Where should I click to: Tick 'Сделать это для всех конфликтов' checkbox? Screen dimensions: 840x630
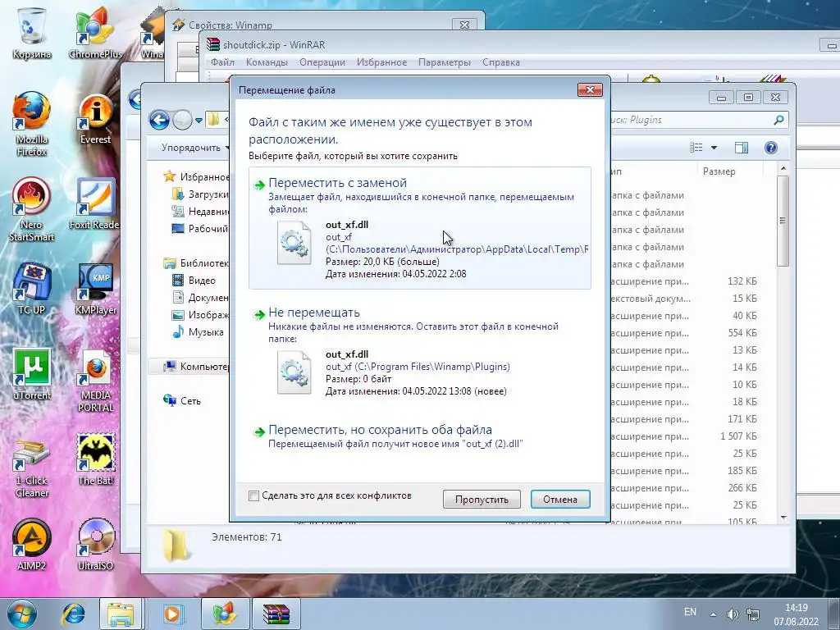click(x=254, y=496)
